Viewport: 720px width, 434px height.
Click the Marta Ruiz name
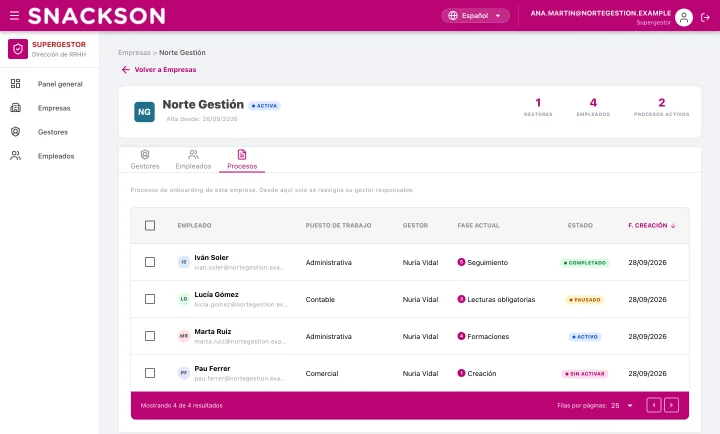(213, 332)
